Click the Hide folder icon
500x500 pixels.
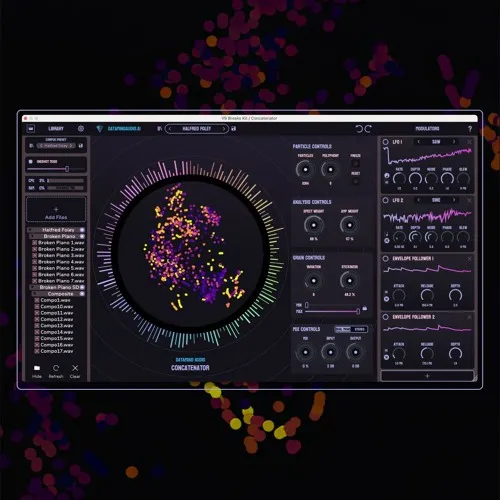point(37,368)
